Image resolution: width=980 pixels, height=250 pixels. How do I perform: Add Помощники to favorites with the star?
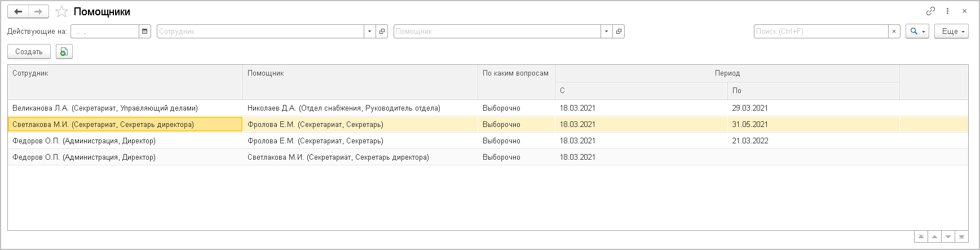[x=61, y=12]
